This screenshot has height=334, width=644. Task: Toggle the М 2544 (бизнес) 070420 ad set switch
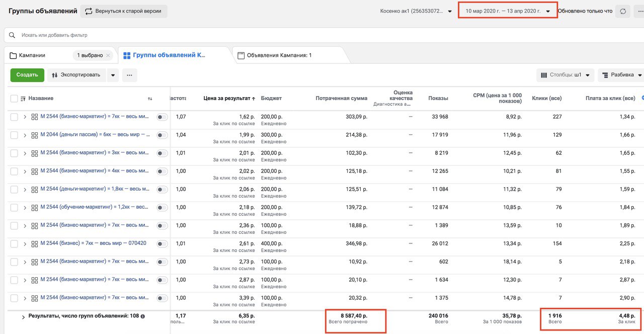point(162,244)
